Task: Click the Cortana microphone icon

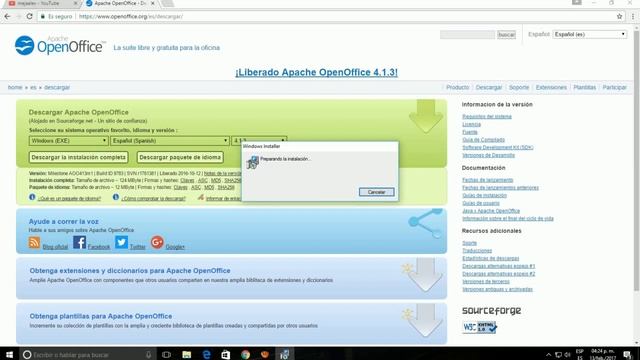Action: tap(149, 355)
